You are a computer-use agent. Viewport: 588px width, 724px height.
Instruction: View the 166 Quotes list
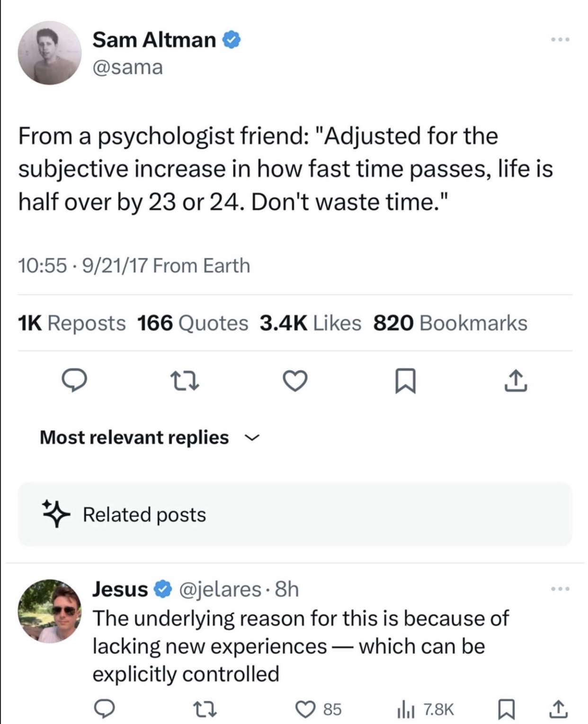193,323
